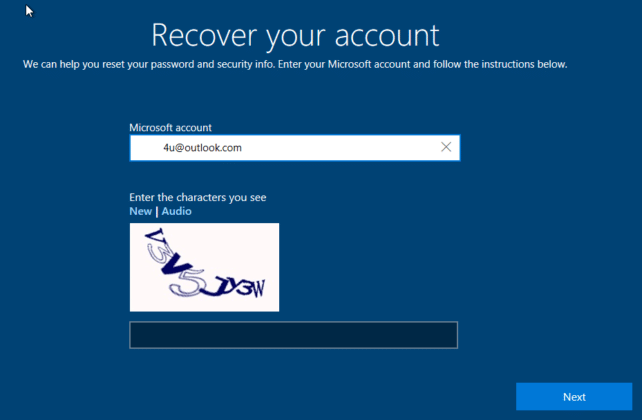Click the 'Recover your account' heading
The height and width of the screenshot is (420, 642).
(295, 36)
